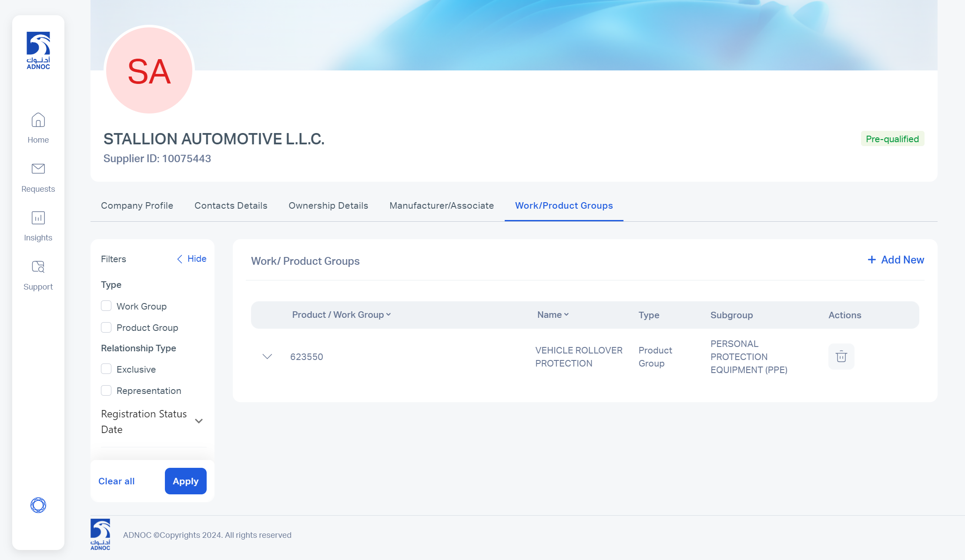The width and height of the screenshot is (965, 560).
Task: Click the Subgroup column header
Action: coord(732,315)
